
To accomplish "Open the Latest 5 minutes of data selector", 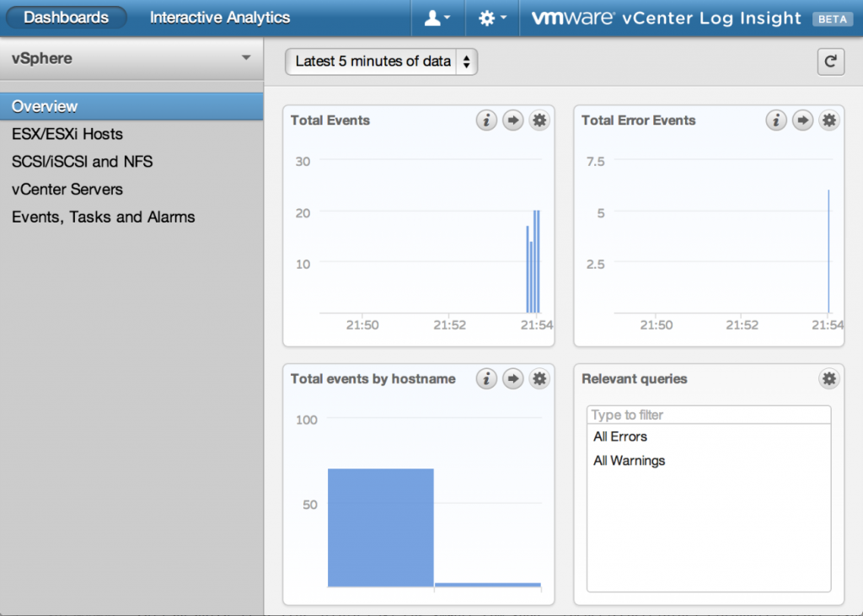I will click(380, 62).
